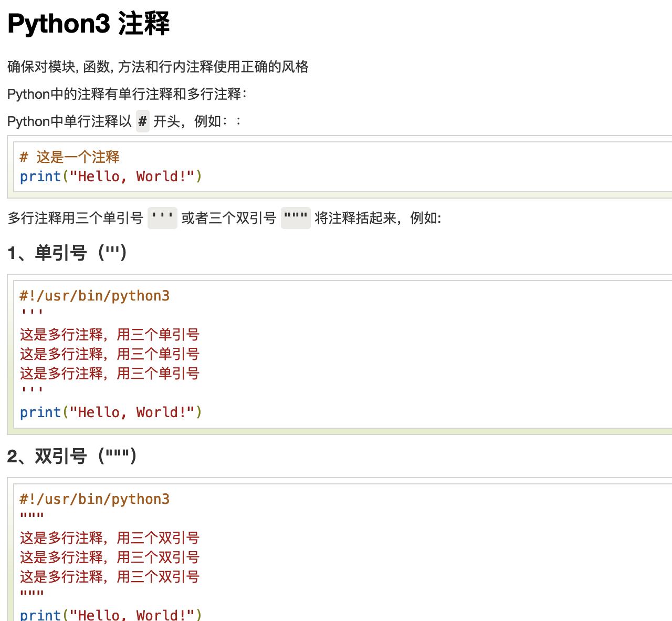
Task: Select the 确保对模块 description paragraph
Action: (x=157, y=67)
